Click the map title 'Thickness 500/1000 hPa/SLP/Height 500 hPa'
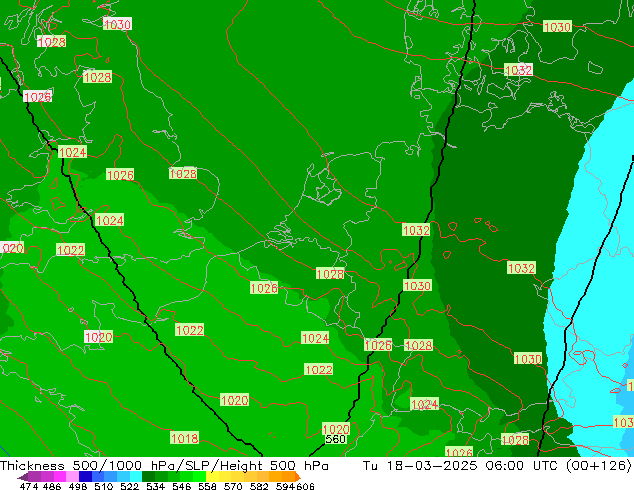This screenshot has width=634, height=490. click(x=164, y=466)
